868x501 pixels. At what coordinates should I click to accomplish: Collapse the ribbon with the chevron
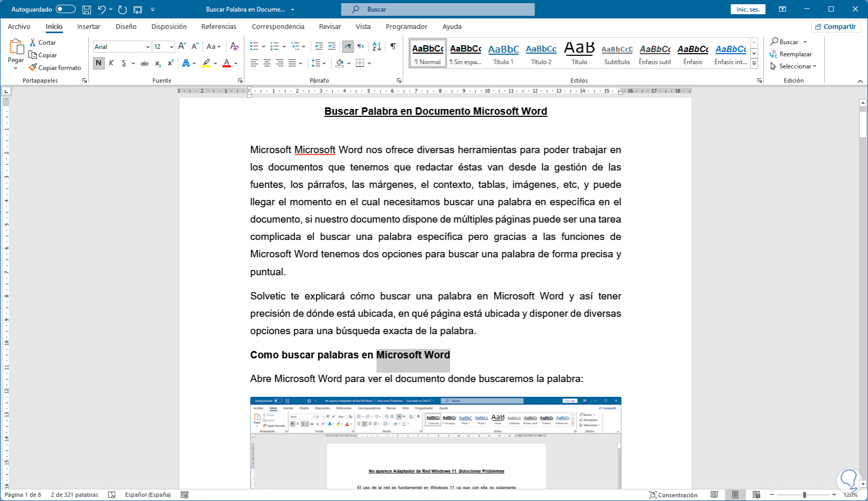click(861, 81)
